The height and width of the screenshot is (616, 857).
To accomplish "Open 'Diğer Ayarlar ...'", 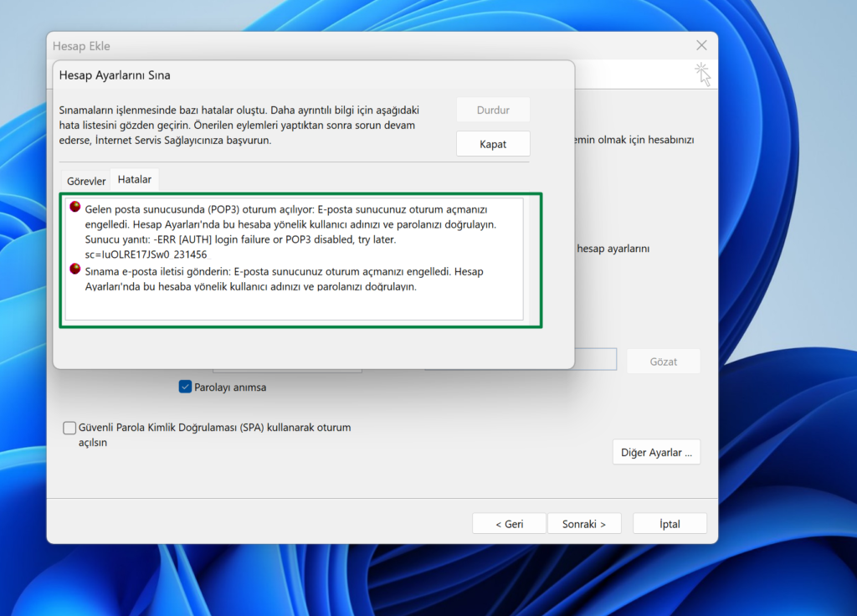I will tap(655, 452).
